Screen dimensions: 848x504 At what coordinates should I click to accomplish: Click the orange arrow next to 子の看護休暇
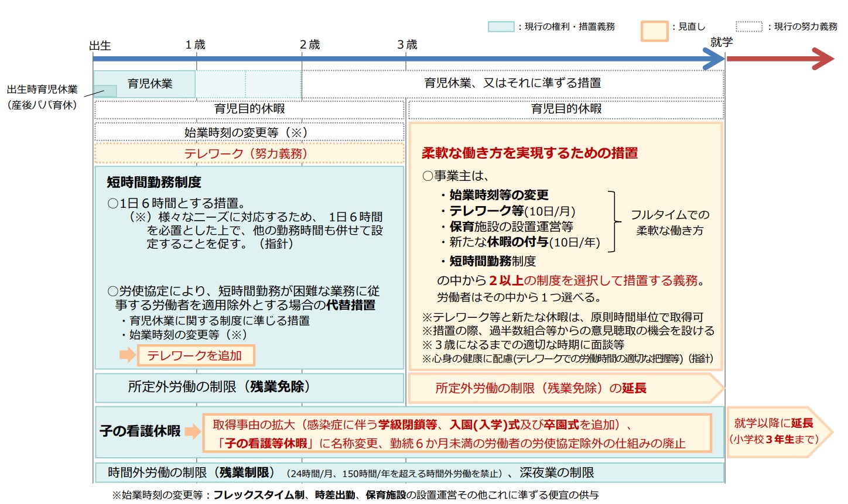(192, 432)
